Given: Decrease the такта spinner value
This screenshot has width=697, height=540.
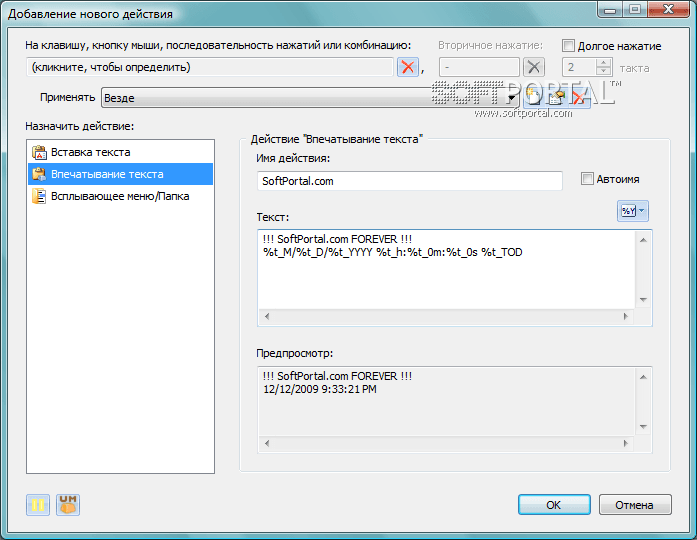Looking at the screenshot, I should [x=603, y=72].
